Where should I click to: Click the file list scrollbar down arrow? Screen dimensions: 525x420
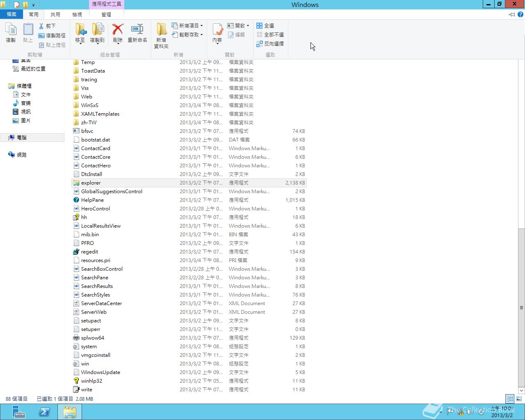tap(521, 390)
